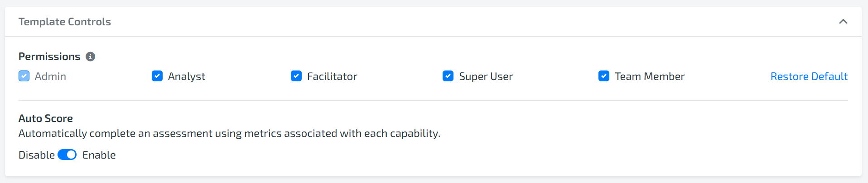The width and height of the screenshot is (868, 183).
Task: Click the disabled Admin checkbox
Action: click(x=24, y=76)
